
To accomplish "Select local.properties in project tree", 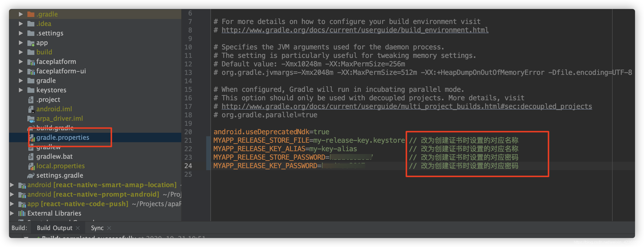I will pyautogui.click(x=61, y=166).
